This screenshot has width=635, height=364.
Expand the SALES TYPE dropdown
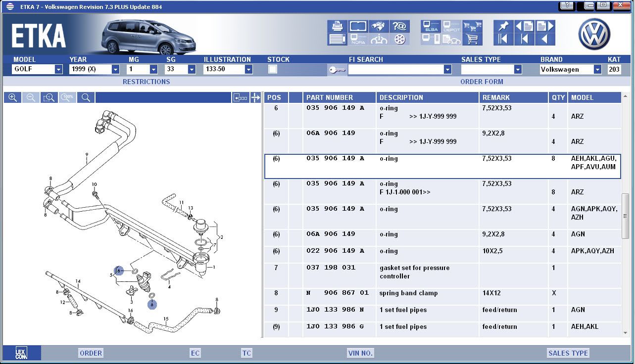pos(518,70)
